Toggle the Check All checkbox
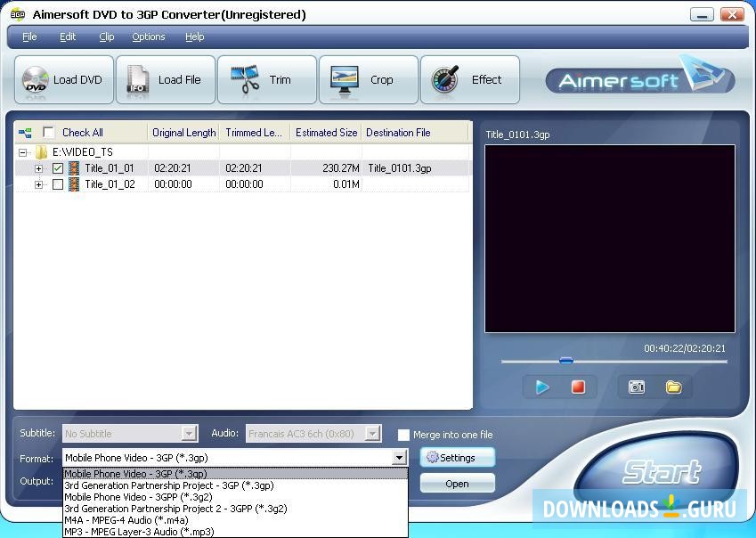 coord(48,132)
